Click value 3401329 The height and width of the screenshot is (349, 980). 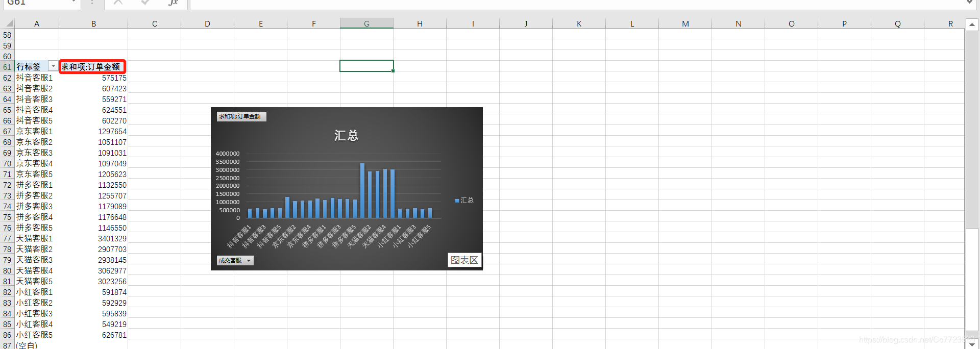[x=112, y=239]
